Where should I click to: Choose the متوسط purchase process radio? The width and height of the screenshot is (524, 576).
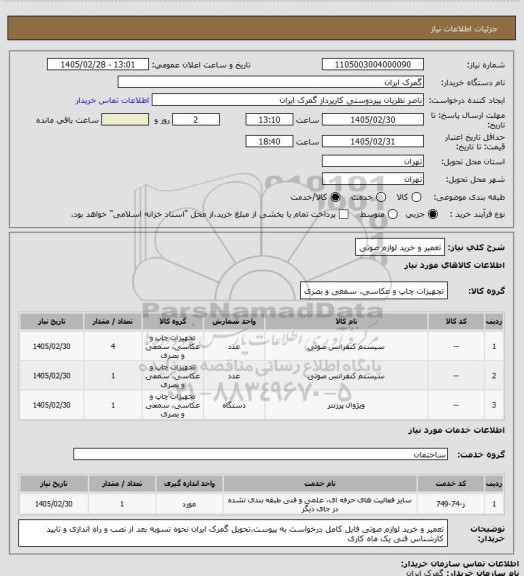coord(393,214)
